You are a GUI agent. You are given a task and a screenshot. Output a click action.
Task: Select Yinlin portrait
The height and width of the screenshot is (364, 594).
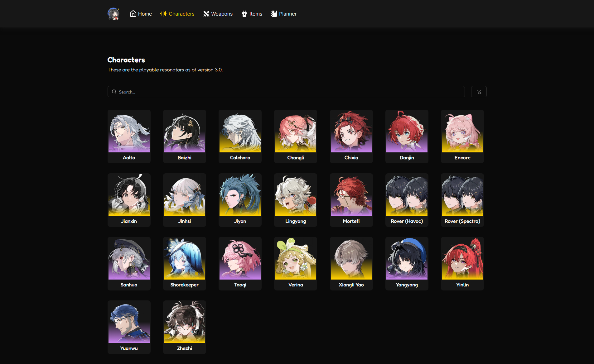click(x=462, y=258)
